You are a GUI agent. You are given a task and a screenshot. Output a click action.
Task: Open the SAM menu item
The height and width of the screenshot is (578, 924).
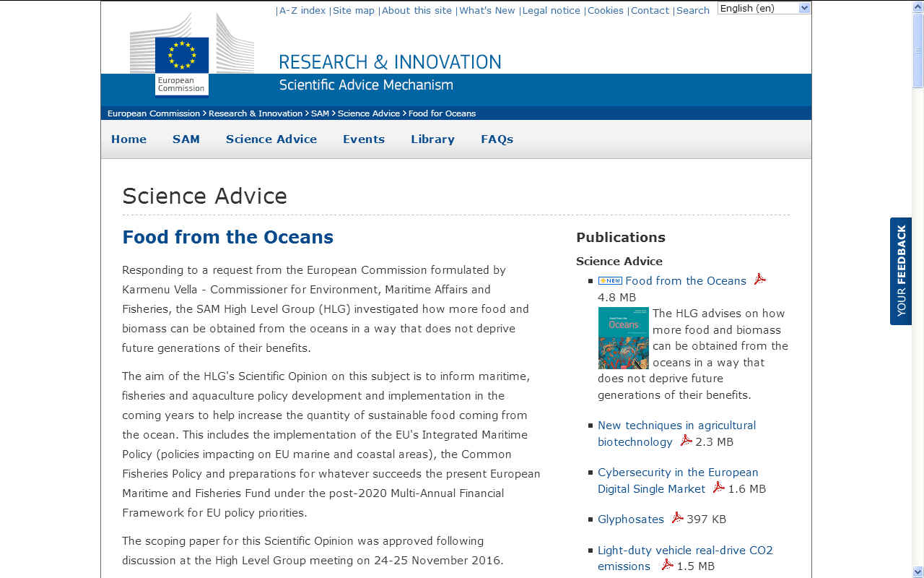pyautogui.click(x=186, y=139)
